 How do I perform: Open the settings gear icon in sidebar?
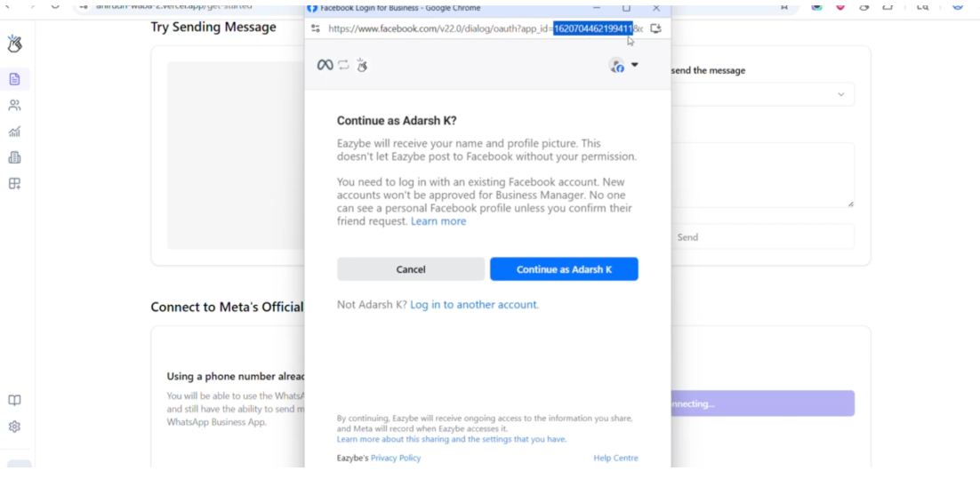tap(14, 427)
